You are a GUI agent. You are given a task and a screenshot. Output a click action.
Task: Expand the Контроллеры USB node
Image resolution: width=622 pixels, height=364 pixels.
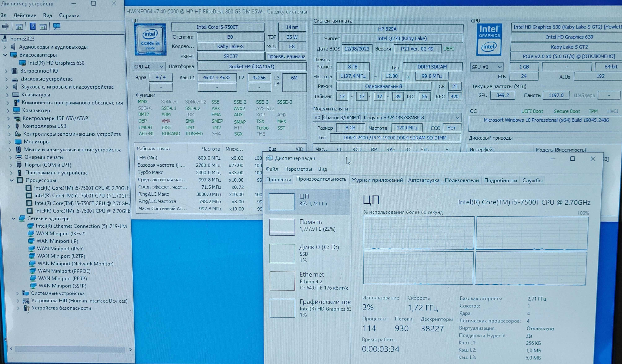[x=9, y=126]
